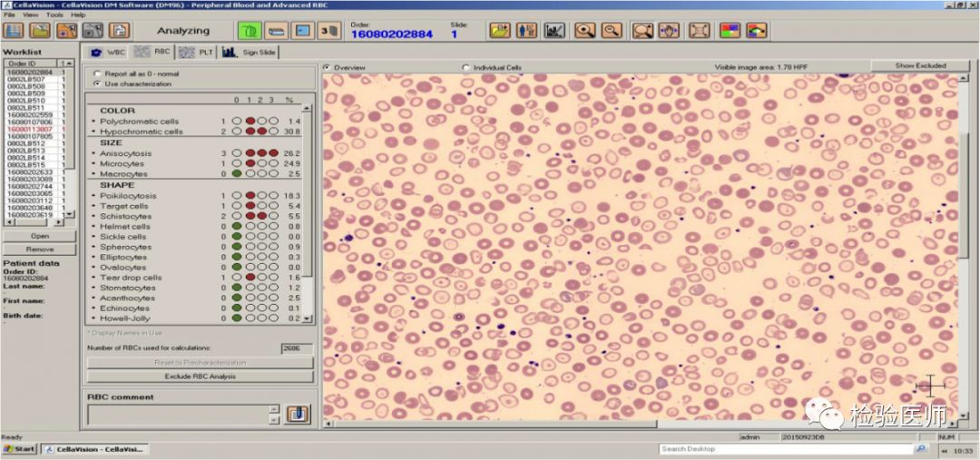The width and height of the screenshot is (980, 460).
Task: Select 'Report all as 0 - normal'
Action: tap(97, 73)
